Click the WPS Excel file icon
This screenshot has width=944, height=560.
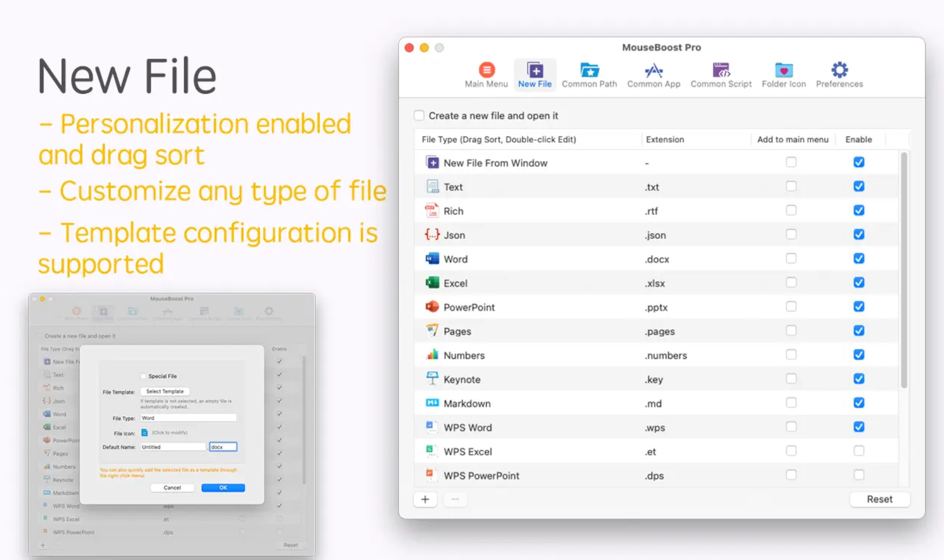coord(432,451)
